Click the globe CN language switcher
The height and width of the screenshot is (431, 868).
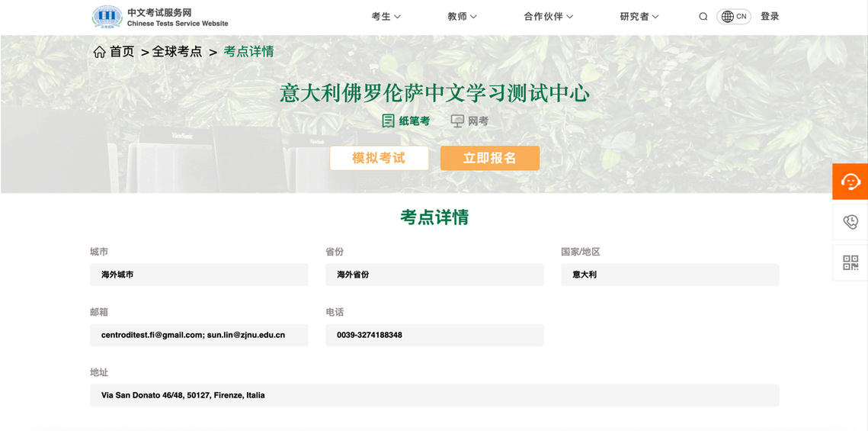[733, 17]
